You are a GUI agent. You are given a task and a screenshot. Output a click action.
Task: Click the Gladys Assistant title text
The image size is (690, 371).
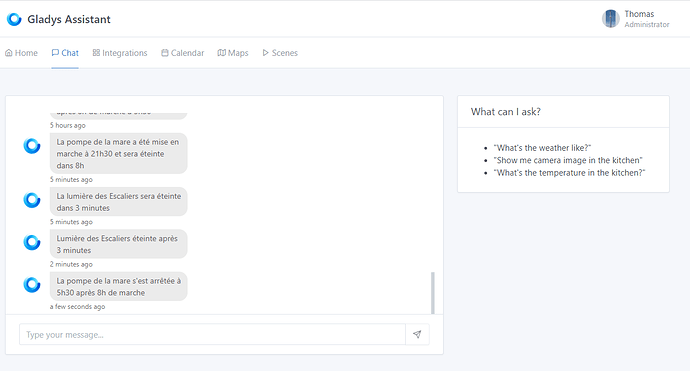point(69,19)
